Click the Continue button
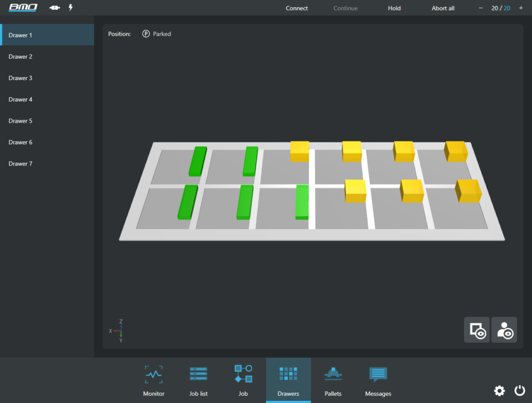 click(345, 8)
